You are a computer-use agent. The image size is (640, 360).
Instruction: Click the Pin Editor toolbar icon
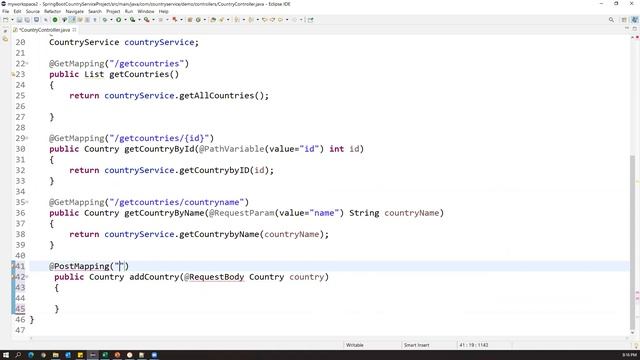coord(311,20)
